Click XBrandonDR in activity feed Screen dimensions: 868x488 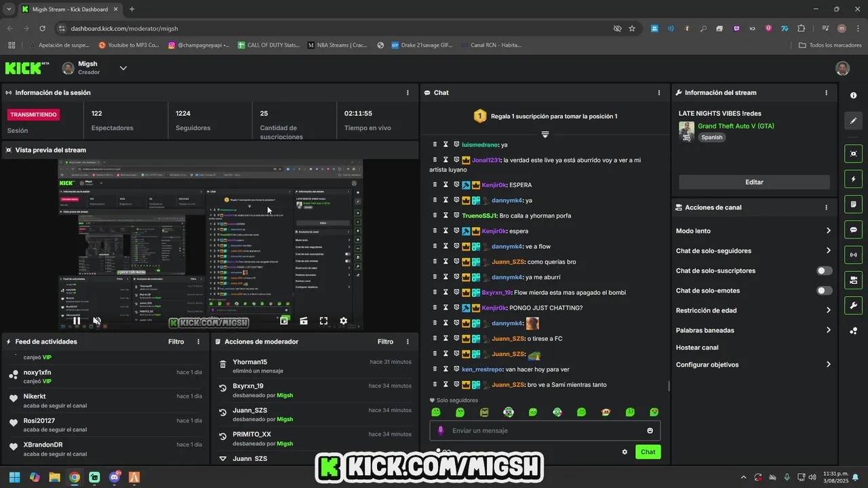[x=43, y=445]
